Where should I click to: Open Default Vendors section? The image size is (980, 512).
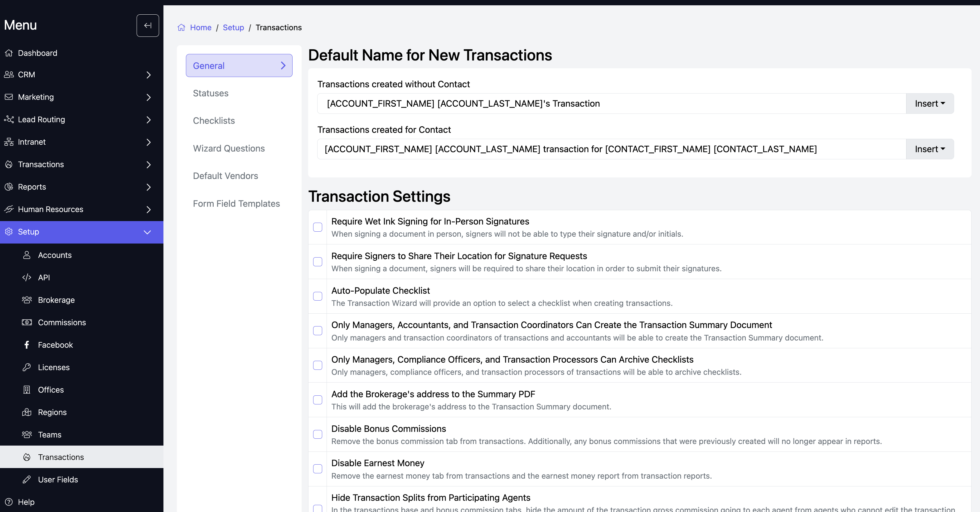point(225,176)
